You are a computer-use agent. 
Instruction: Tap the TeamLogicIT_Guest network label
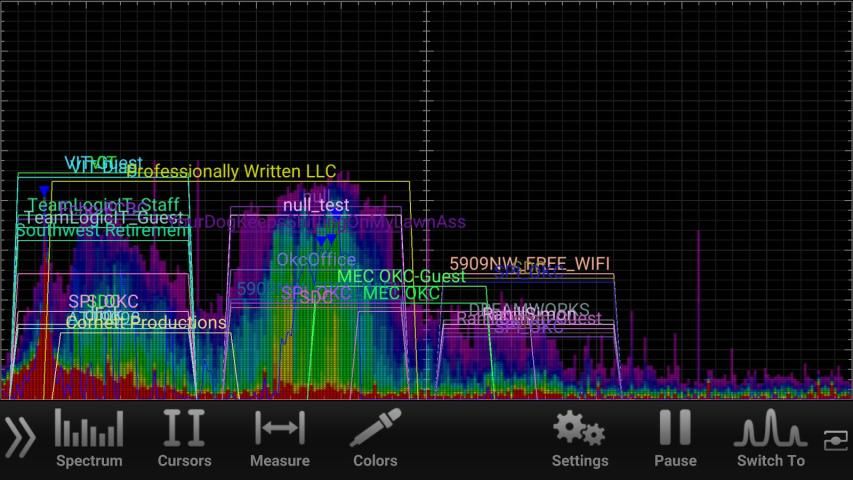click(x=104, y=218)
